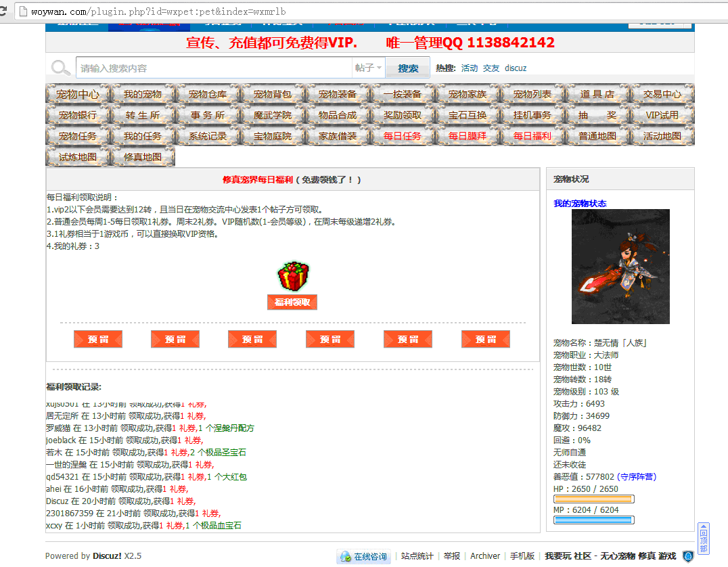Open the 修真地图 menu
Screen dimensions: 728x567
pos(143,156)
